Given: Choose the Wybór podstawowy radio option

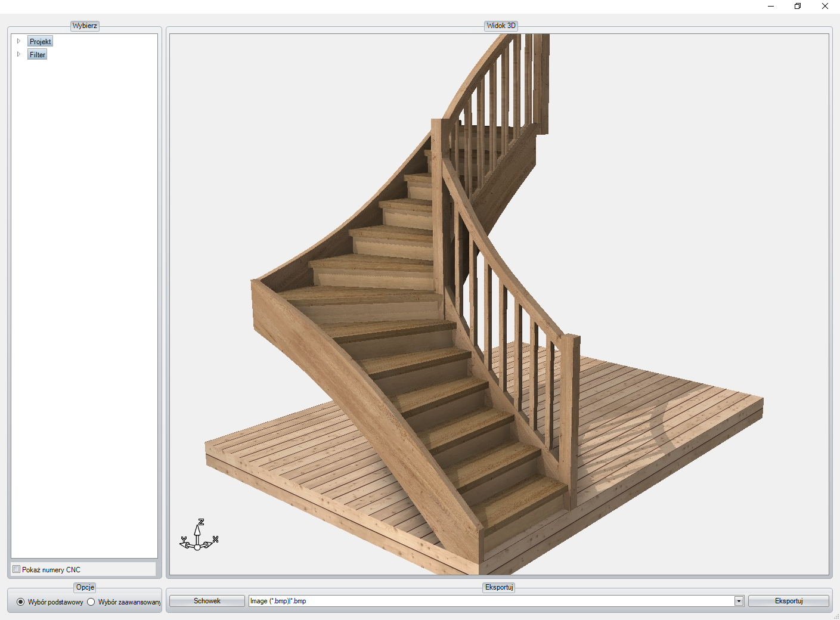Looking at the screenshot, I should coord(21,602).
